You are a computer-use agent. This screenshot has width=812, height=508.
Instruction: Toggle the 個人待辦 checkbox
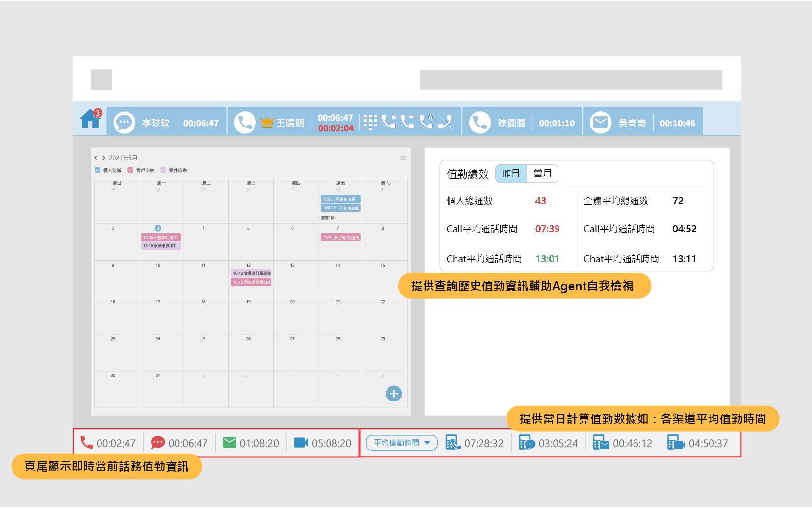[98, 170]
